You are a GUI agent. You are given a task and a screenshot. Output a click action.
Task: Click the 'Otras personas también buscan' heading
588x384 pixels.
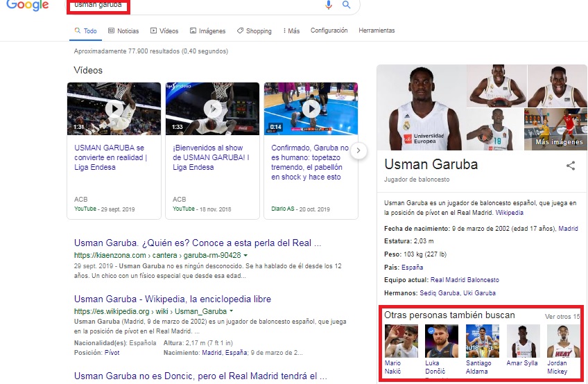(449, 315)
